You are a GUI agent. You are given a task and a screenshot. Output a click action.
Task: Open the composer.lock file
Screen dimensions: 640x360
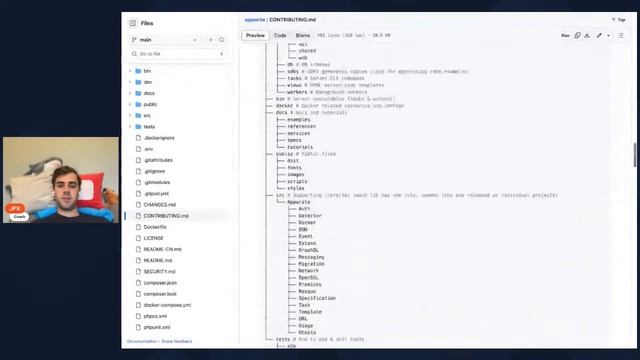(x=160, y=294)
